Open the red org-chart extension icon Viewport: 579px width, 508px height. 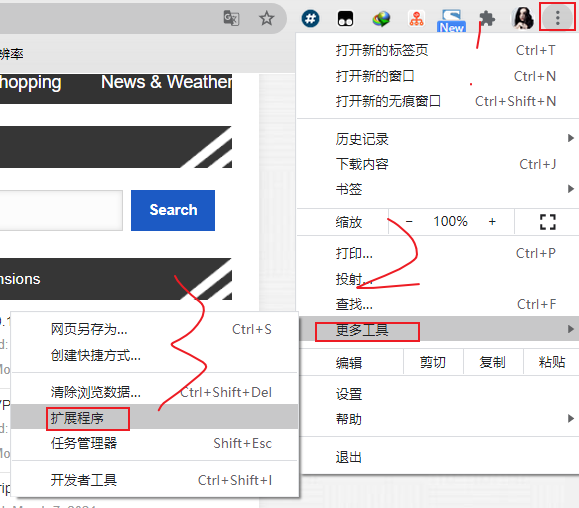(x=417, y=18)
